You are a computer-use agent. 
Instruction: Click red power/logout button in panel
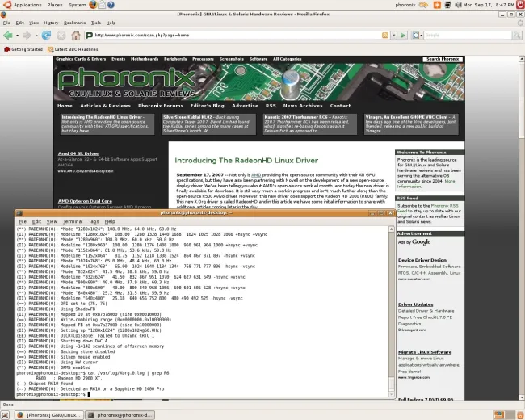click(x=520, y=5)
